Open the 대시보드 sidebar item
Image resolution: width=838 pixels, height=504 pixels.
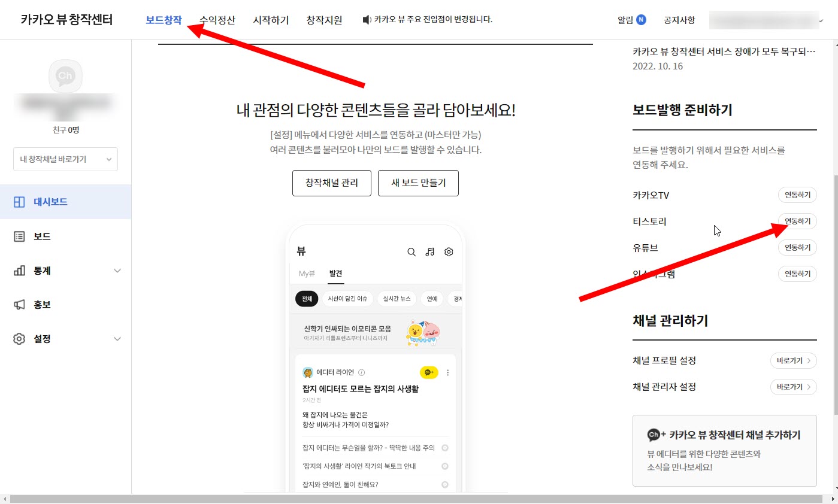[x=65, y=202]
